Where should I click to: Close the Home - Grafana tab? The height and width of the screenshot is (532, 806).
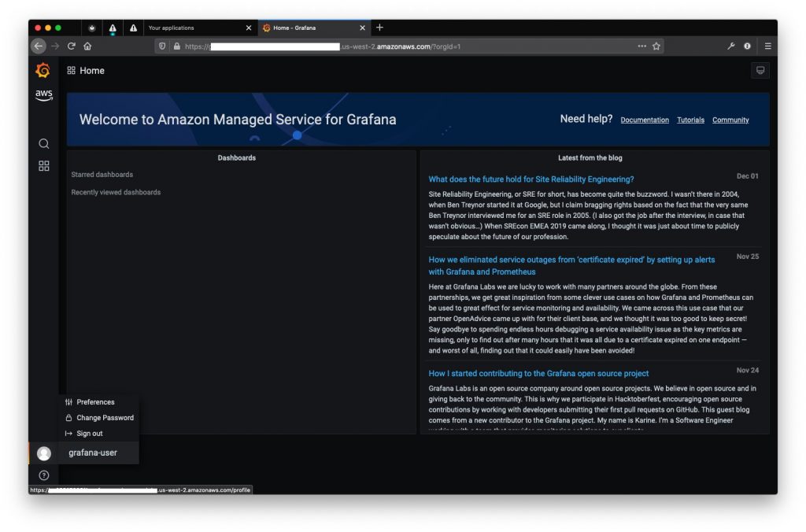[x=362, y=28]
